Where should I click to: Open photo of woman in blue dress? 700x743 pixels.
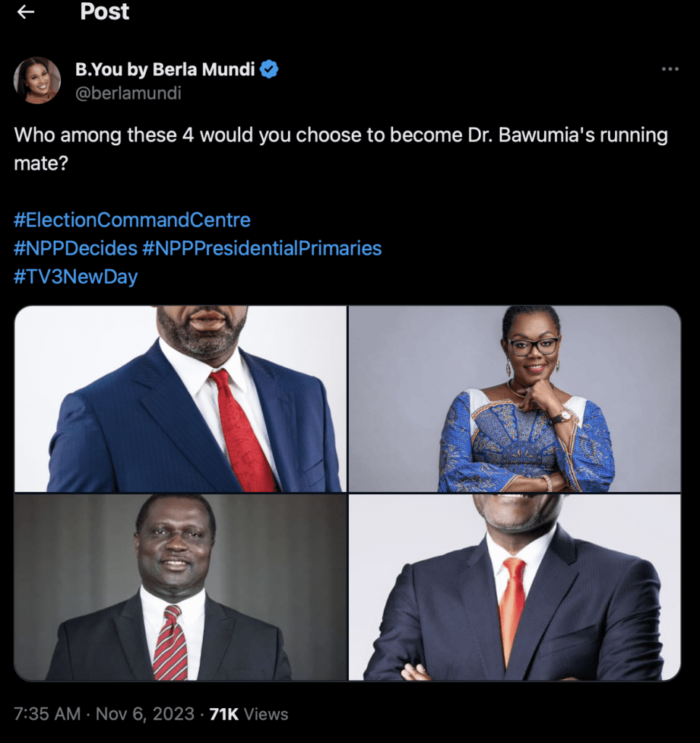(515, 398)
